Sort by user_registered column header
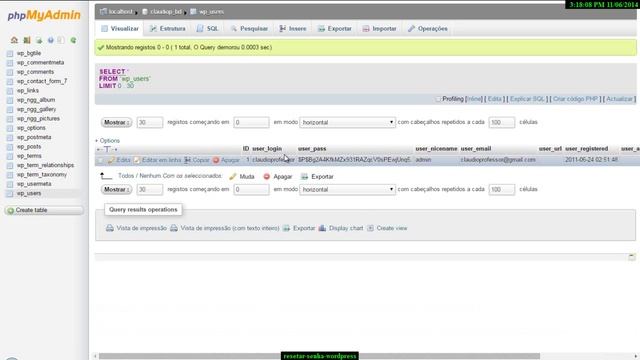Viewport: 640px width, 360px height. pyautogui.click(x=587, y=149)
